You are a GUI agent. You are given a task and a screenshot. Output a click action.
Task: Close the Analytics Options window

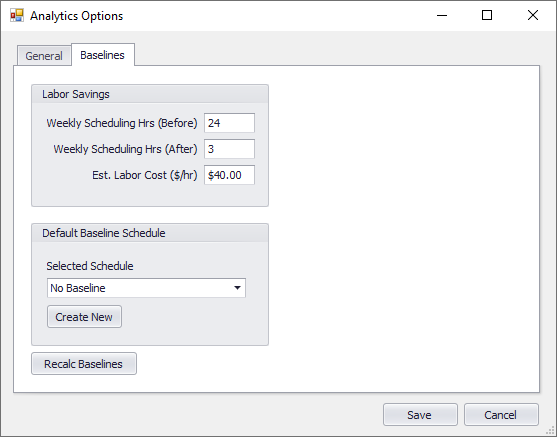pyautogui.click(x=533, y=15)
